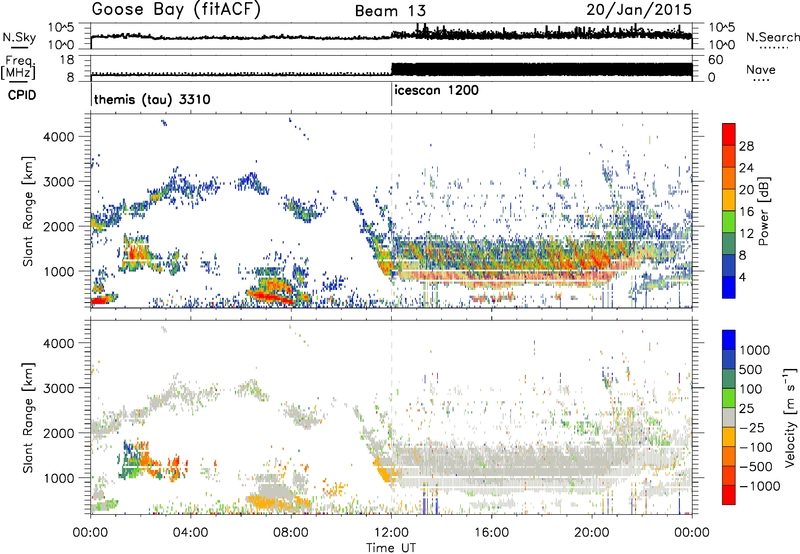Select the −100 label on Velocity colorbar
This screenshot has width=800, height=554.
[x=756, y=447]
